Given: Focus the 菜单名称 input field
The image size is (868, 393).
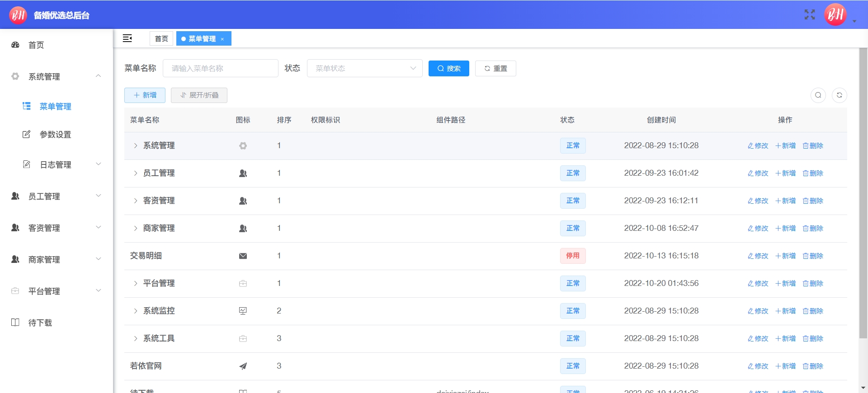Looking at the screenshot, I should tap(221, 68).
